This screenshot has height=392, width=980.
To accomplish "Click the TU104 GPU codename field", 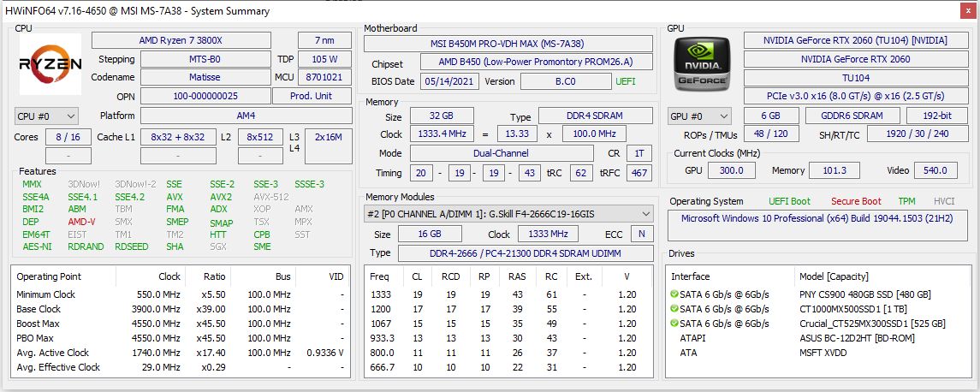I will pos(856,78).
